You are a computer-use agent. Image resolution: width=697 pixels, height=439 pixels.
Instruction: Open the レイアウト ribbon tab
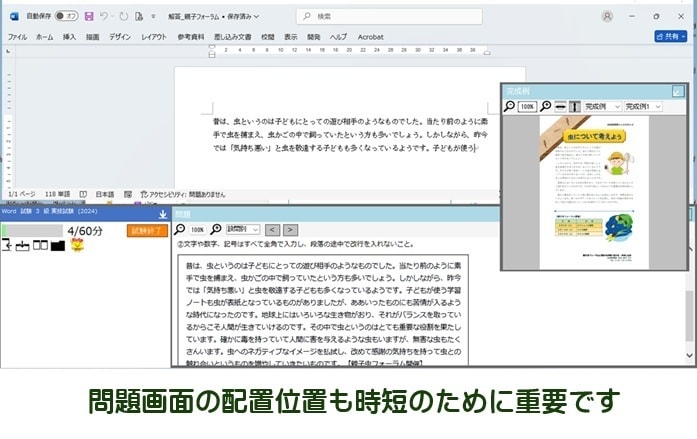tap(154, 37)
